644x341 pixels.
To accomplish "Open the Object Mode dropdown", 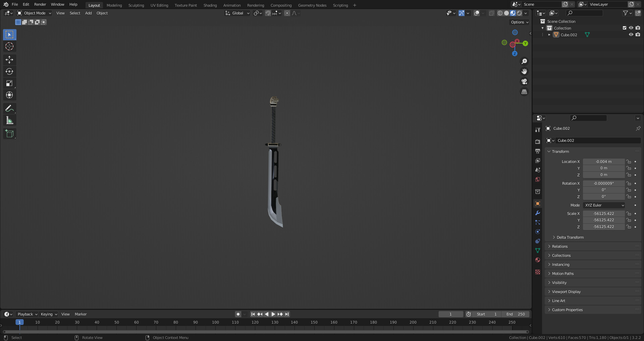I will [34, 13].
